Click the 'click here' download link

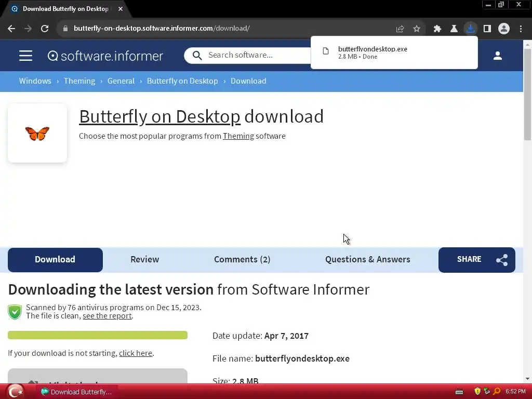136,353
